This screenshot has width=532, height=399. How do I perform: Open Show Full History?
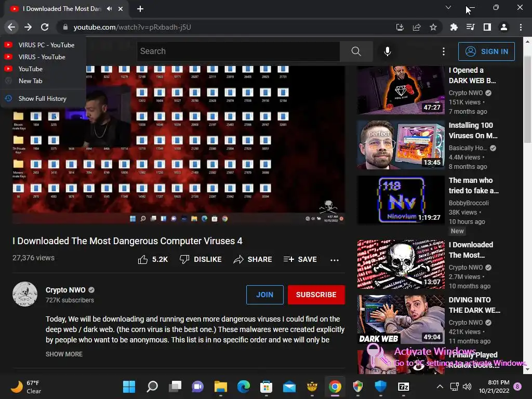click(x=43, y=98)
